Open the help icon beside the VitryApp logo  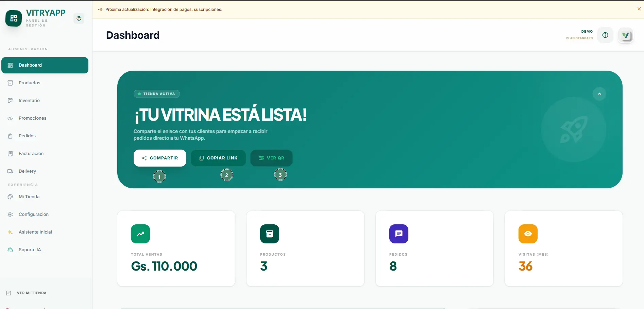(x=79, y=18)
